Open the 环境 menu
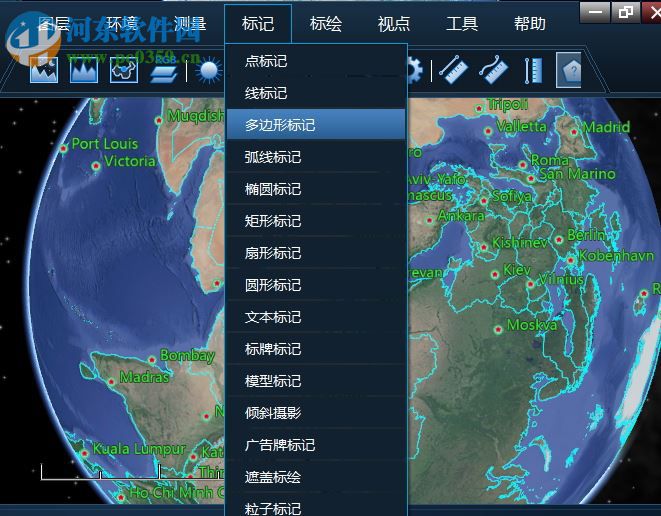 (x=122, y=24)
